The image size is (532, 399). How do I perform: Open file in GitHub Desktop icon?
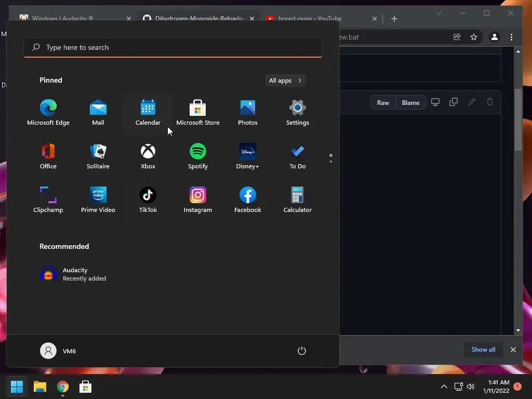pos(435,102)
